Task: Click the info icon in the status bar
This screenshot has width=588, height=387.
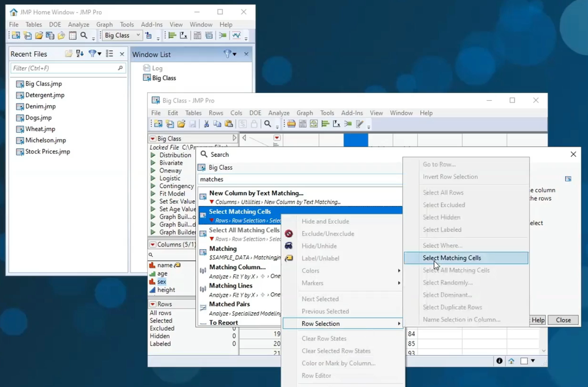Action: pyautogui.click(x=499, y=361)
